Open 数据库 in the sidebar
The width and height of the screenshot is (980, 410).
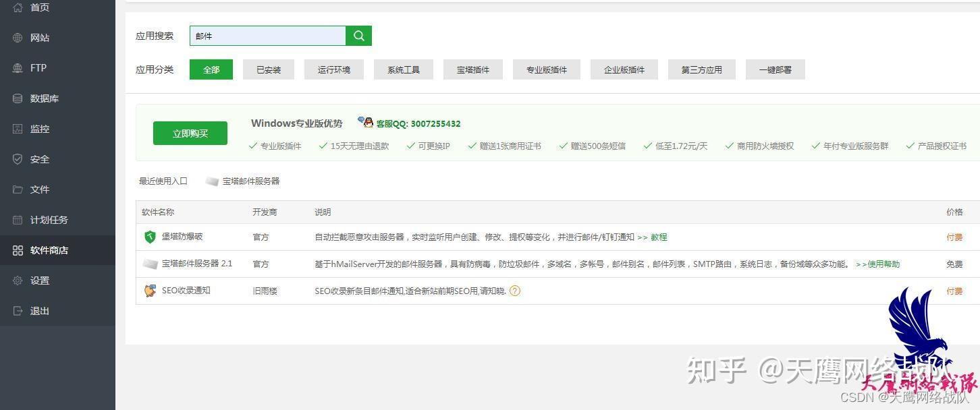coord(45,98)
